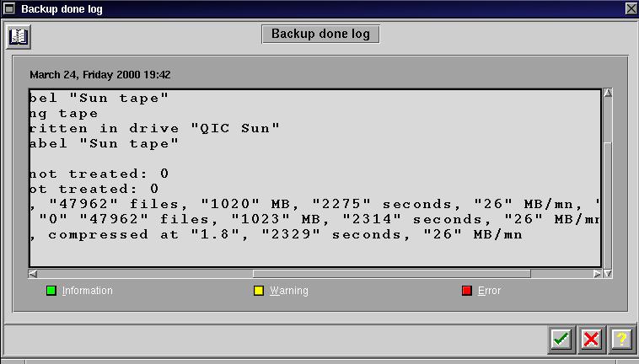Open the window menu in title bar

[8, 8]
